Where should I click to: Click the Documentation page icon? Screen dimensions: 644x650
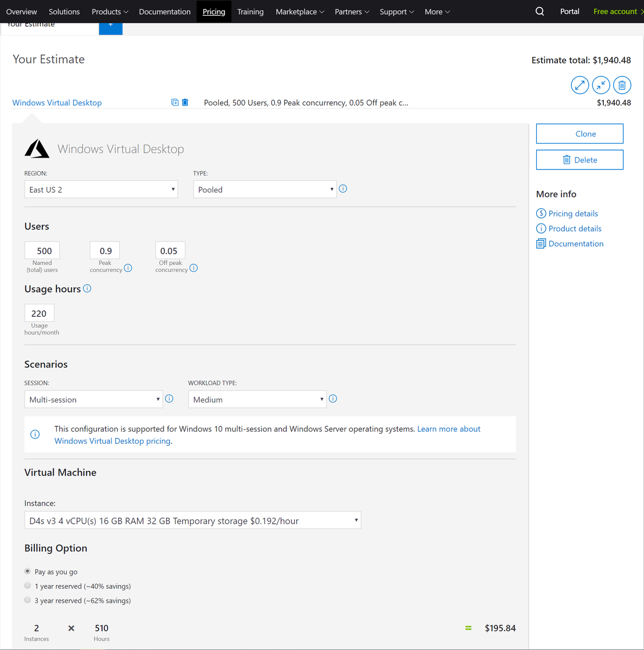click(x=541, y=244)
